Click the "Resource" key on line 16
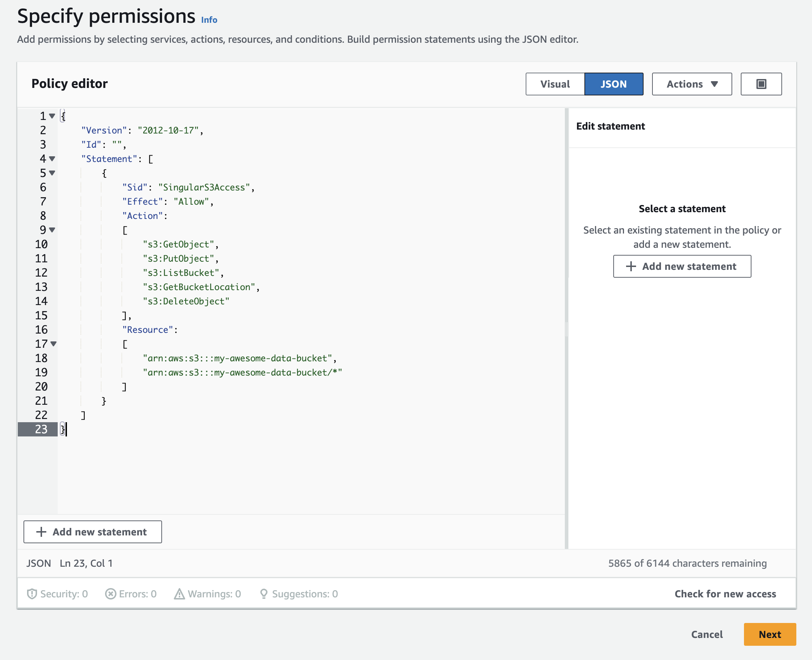The width and height of the screenshot is (812, 660). point(147,330)
